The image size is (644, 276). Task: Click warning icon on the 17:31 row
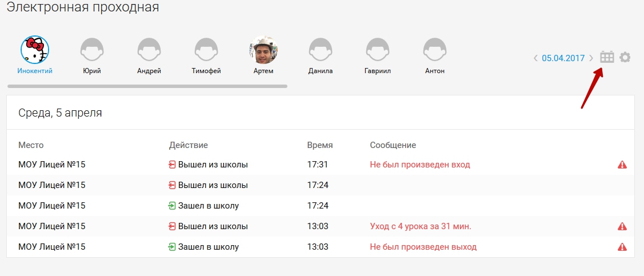point(622,165)
